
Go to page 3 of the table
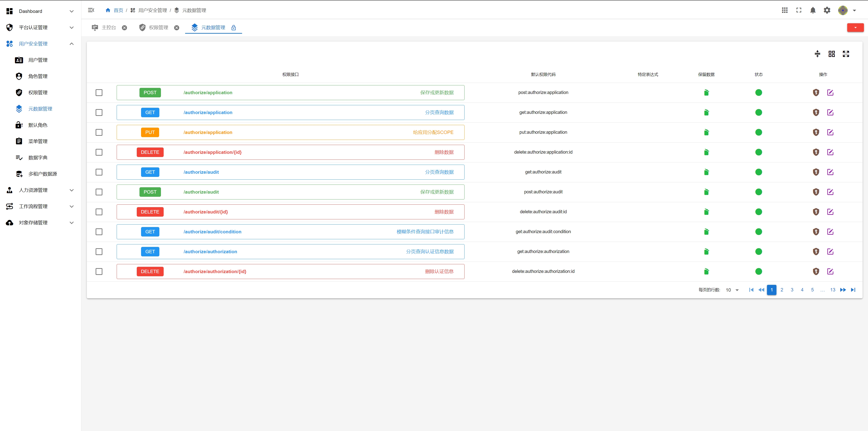pyautogui.click(x=792, y=290)
